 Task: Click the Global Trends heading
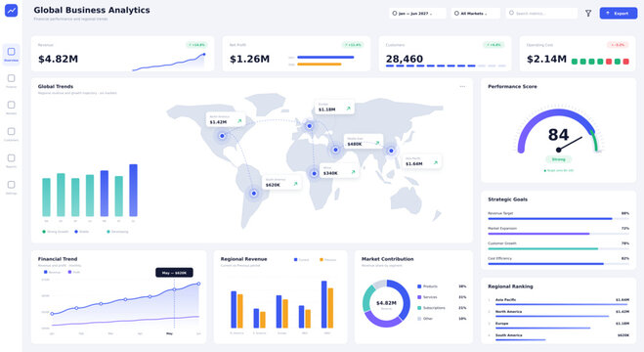(56, 87)
